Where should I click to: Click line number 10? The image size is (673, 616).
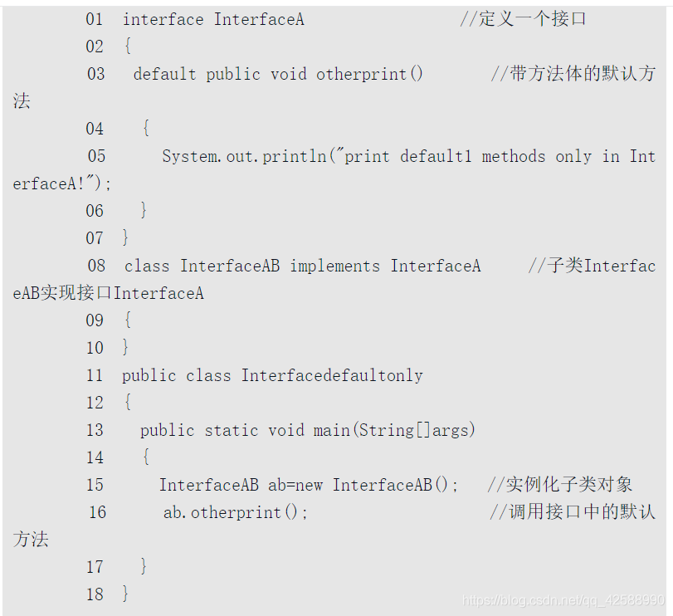[95, 348]
